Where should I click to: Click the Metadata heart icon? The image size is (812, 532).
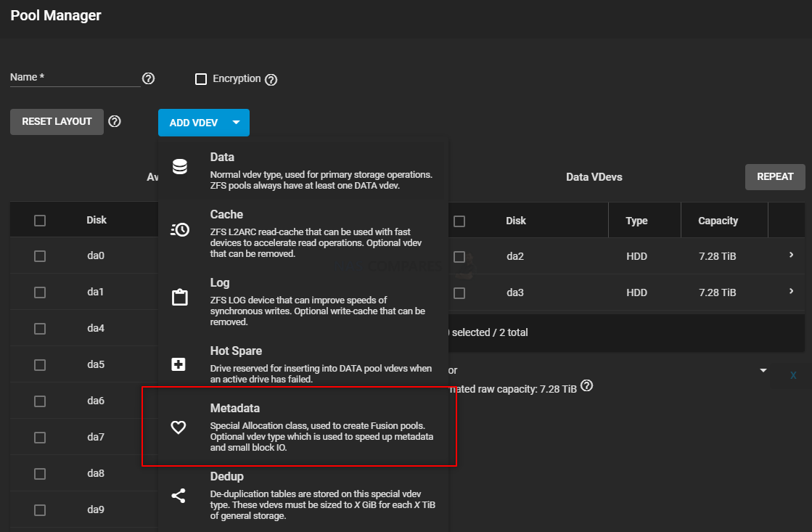tap(179, 427)
